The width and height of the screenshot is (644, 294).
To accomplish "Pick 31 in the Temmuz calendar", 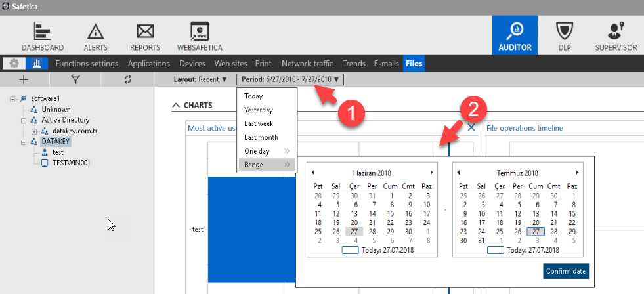I will (x=482, y=241).
